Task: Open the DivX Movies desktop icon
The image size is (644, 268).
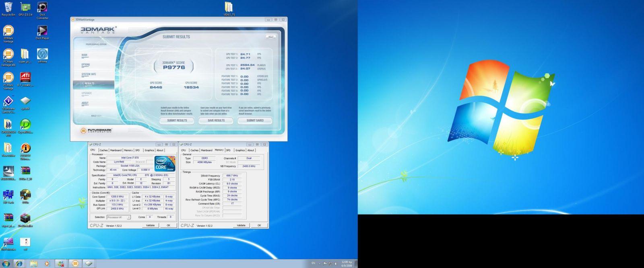Action: tap(8, 244)
